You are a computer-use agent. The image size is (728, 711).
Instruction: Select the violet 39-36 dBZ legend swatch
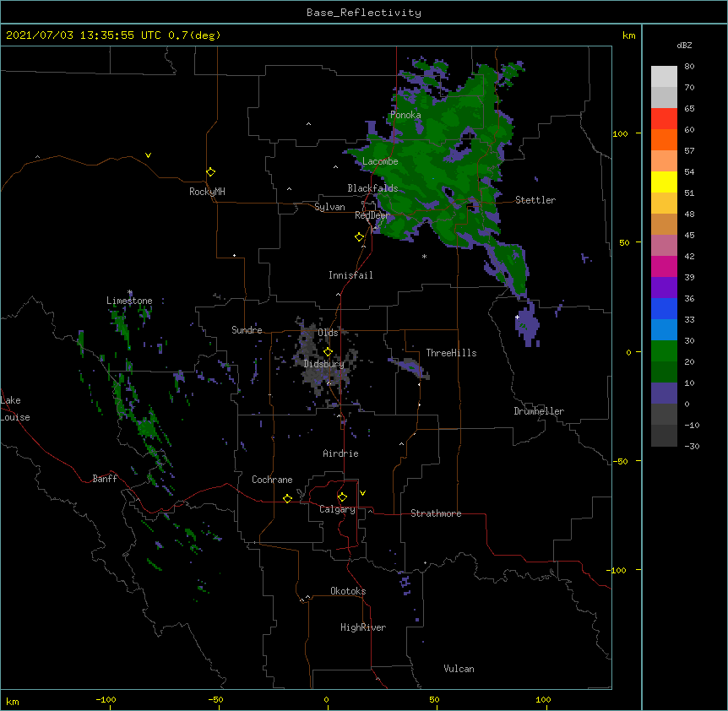(x=664, y=288)
